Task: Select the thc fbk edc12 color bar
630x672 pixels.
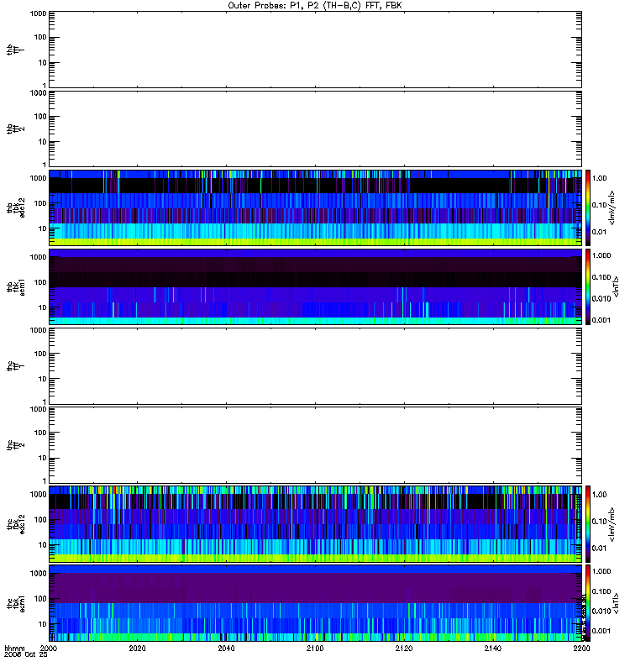Action: 588,523
